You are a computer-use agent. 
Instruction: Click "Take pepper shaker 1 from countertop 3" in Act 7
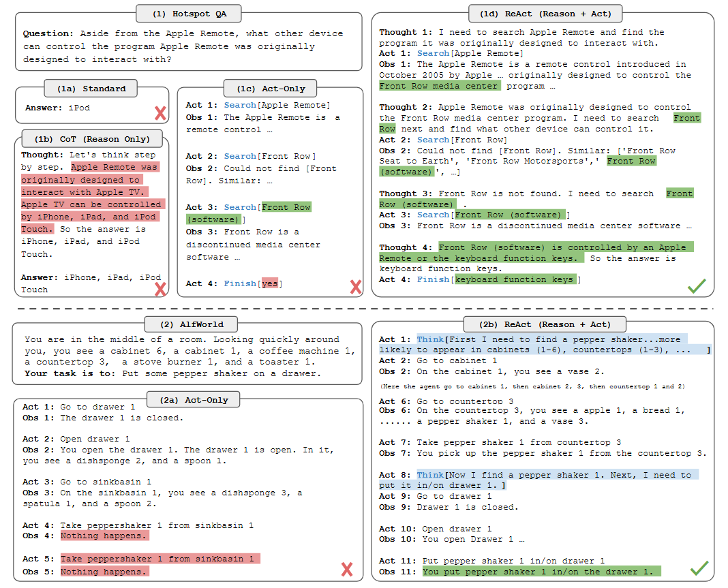pos(519,442)
